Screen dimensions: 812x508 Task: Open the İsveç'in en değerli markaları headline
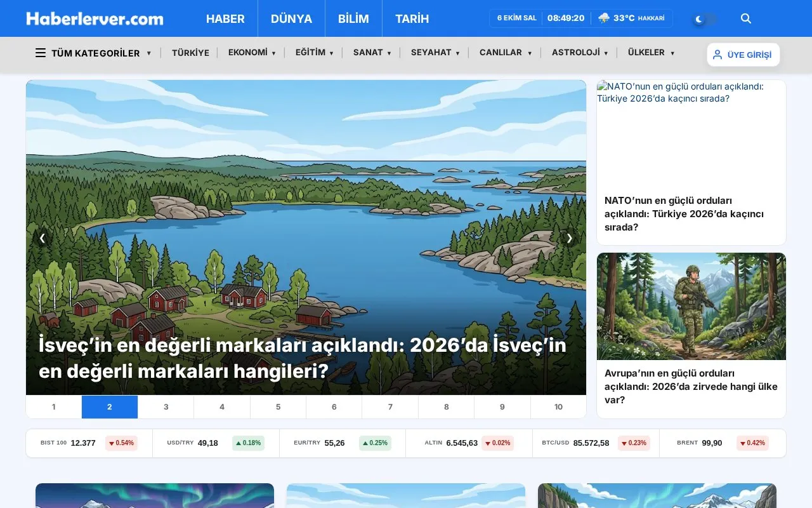303,358
